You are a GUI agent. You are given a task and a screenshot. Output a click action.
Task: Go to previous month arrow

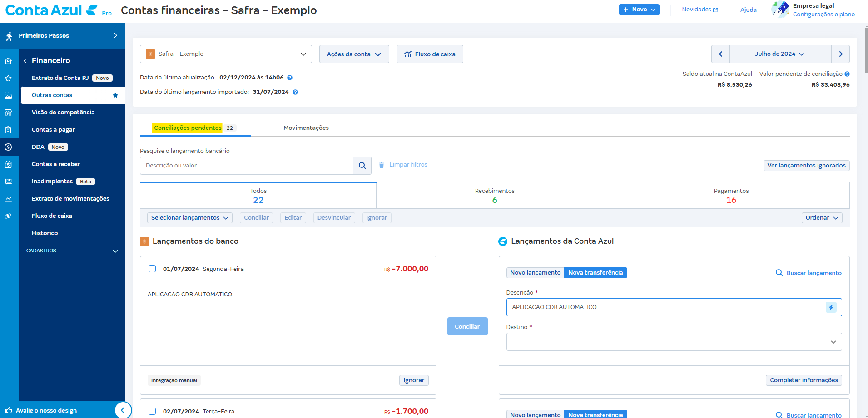click(x=720, y=54)
